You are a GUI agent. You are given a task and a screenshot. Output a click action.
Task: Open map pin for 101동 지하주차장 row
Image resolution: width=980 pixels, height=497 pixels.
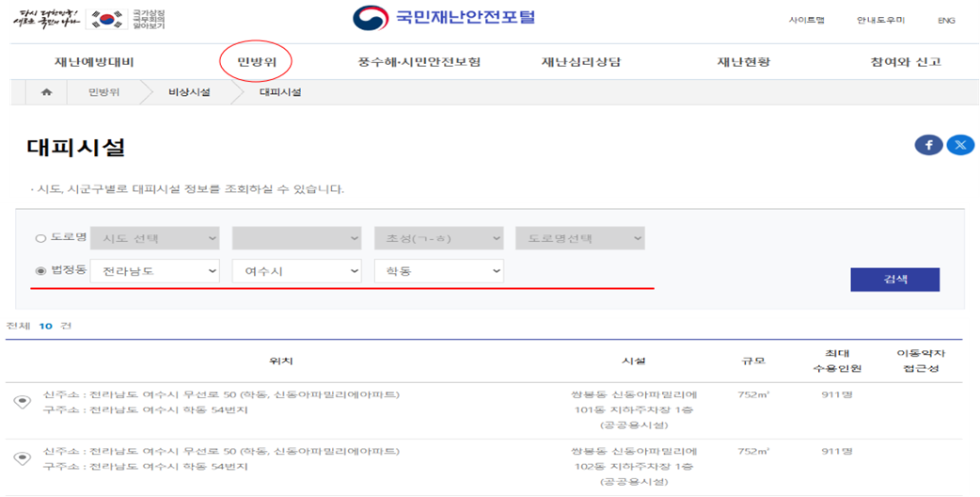tap(23, 402)
